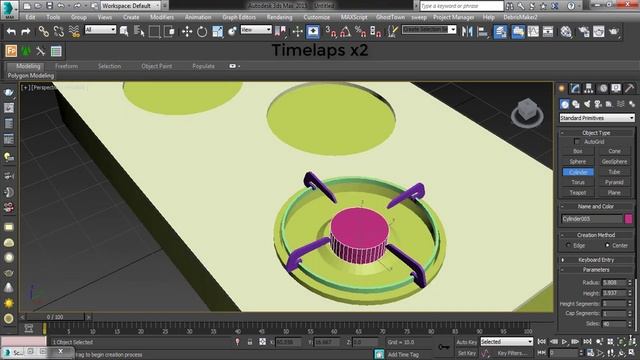
Task: Switch to the Motion command panel tab
Action: click(x=602, y=88)
